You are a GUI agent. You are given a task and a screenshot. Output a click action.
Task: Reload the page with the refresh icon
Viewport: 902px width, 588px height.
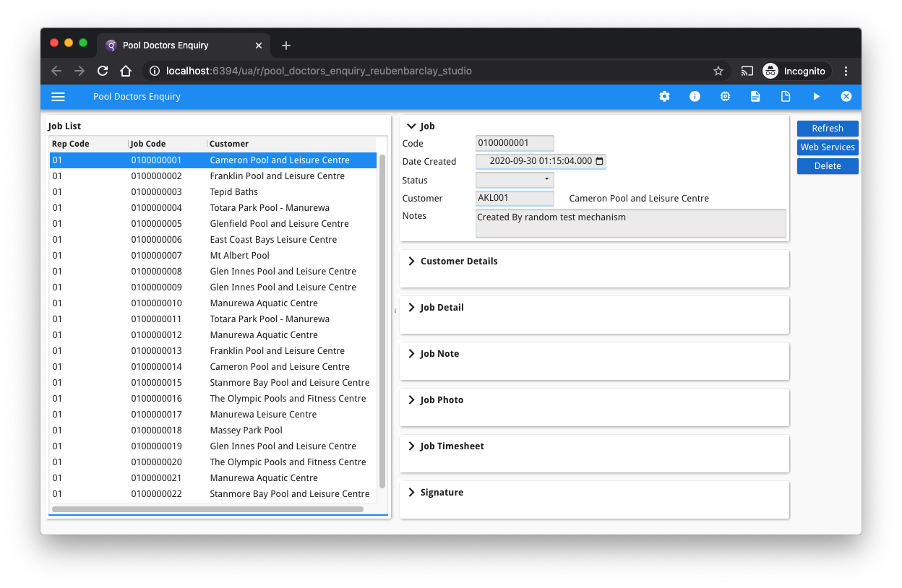pos(103,71)
